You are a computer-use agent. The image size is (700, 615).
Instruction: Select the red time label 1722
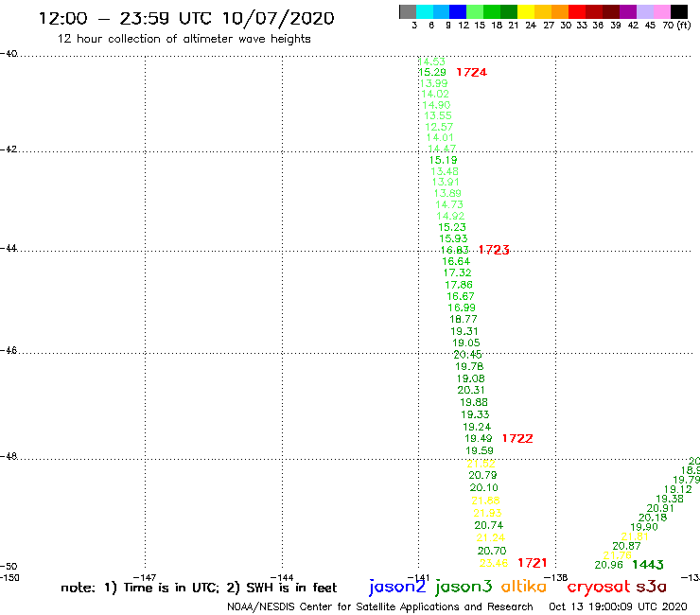pyautogui.click(x=517, y=439)
